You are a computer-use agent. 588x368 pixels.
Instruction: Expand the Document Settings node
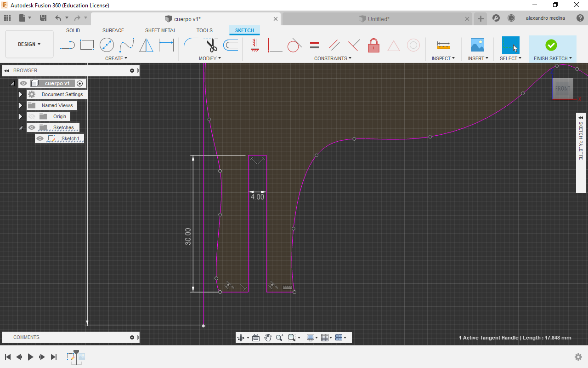pyautogui.click(x=20, y=94)
